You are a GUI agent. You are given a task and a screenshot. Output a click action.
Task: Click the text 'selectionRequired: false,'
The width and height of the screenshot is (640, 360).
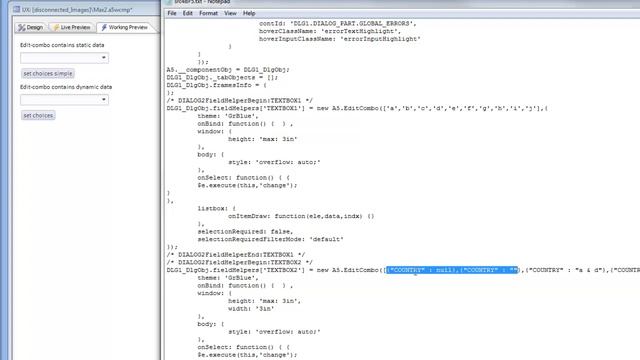[245, 231]
